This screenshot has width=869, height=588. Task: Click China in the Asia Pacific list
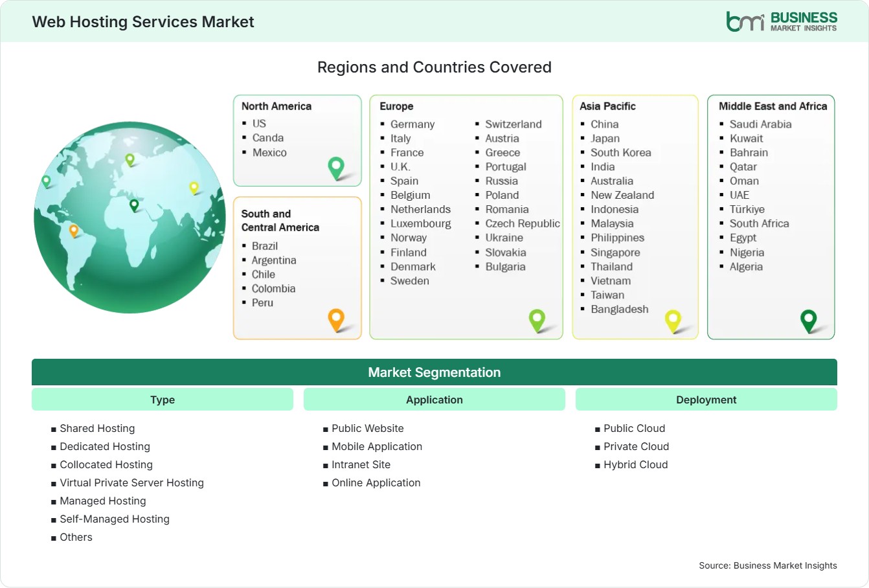click(x=604, y=124)
